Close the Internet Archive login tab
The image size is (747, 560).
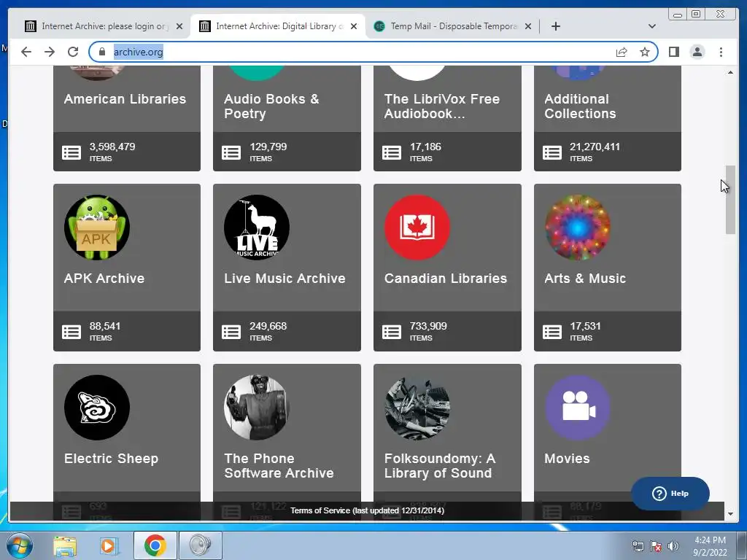(x=179, y=26)
